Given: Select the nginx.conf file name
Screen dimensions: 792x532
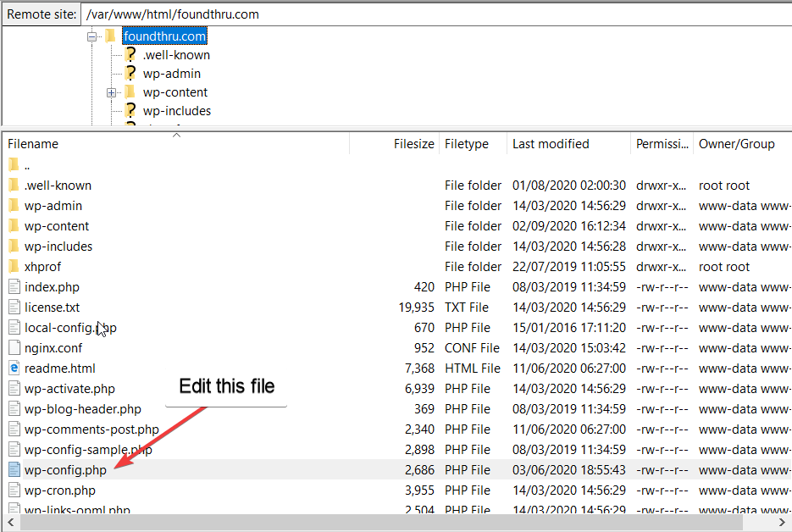Looking at the screenshot, I should click(x=53, y=348).
